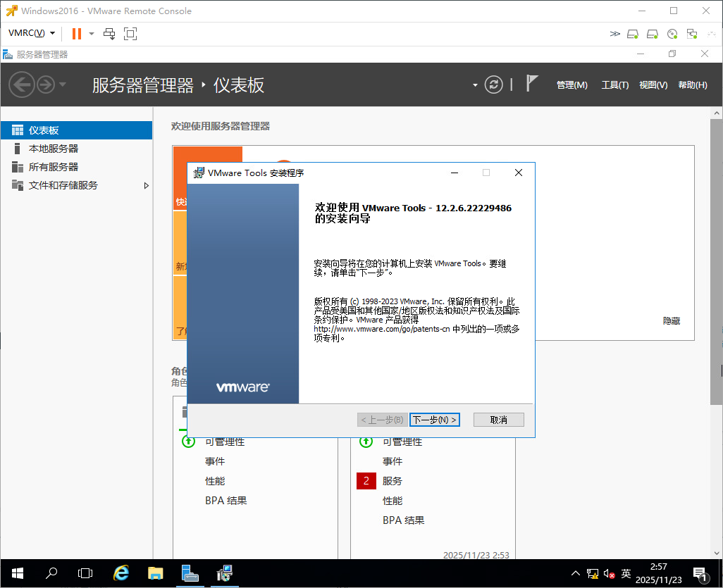Viewport: 723px width, 588px height.
Task: Open 事件 in the right server tile
Action: point(393,461)
